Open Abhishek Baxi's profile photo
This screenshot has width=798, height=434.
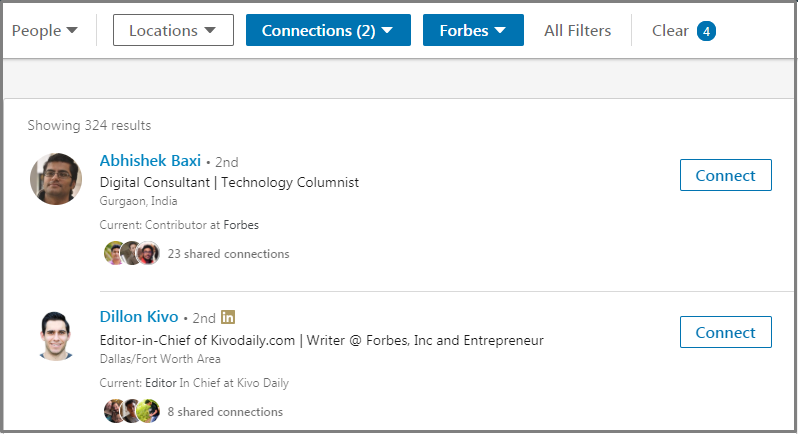pos(56,178)
